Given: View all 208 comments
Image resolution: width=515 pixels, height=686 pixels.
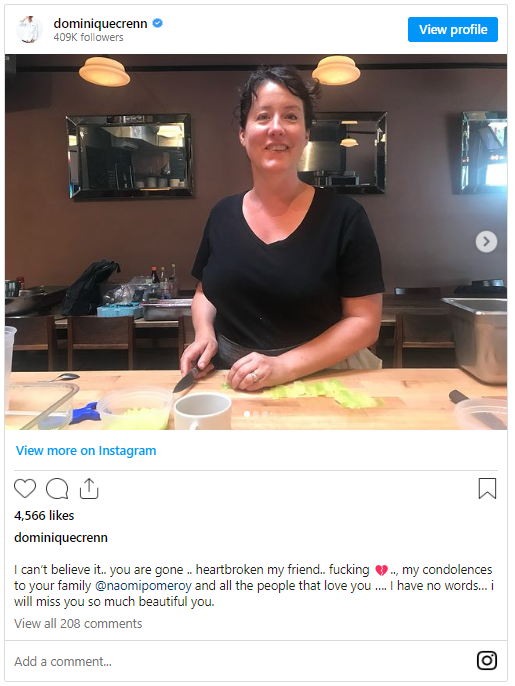Looking at the screenshot, I should [78, 623].
